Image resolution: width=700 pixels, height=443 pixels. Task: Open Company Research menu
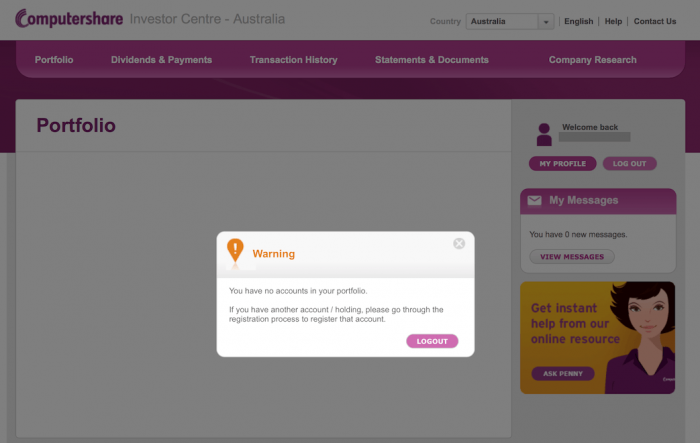click(x=593, y=60)
